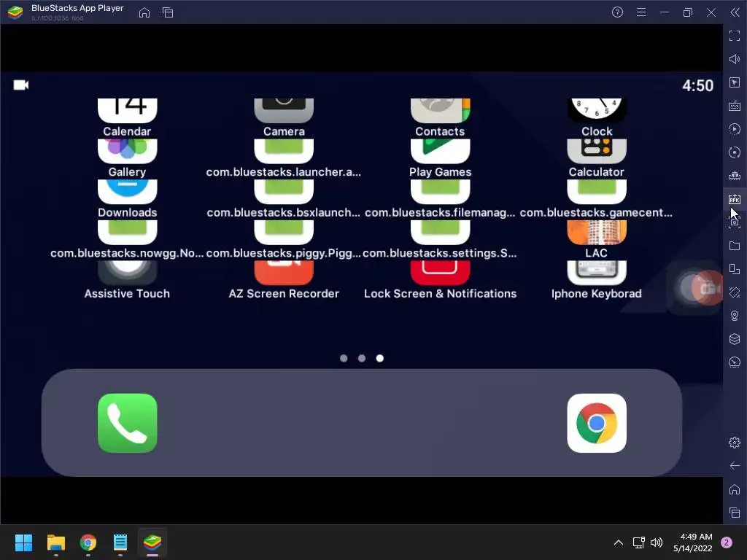Click the Android back arrow in sidebar
747x560 pixels.
(x=735, y=466)
